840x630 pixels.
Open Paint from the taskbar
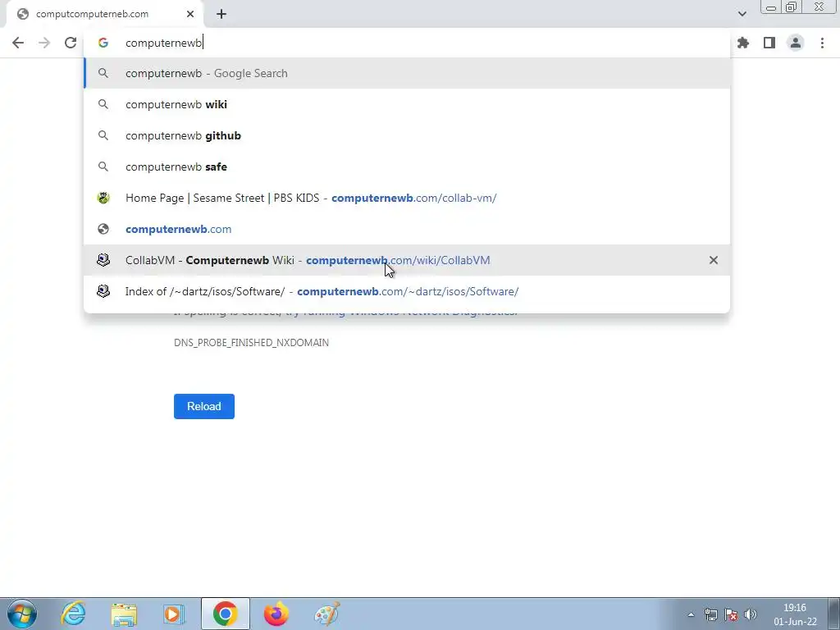[x=326, y=614]
